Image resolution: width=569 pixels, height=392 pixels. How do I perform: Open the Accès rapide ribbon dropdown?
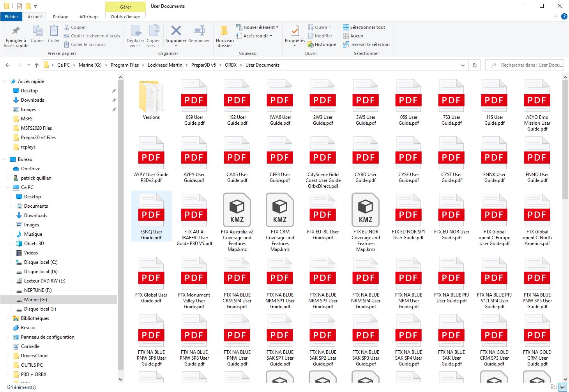point(254,36)
